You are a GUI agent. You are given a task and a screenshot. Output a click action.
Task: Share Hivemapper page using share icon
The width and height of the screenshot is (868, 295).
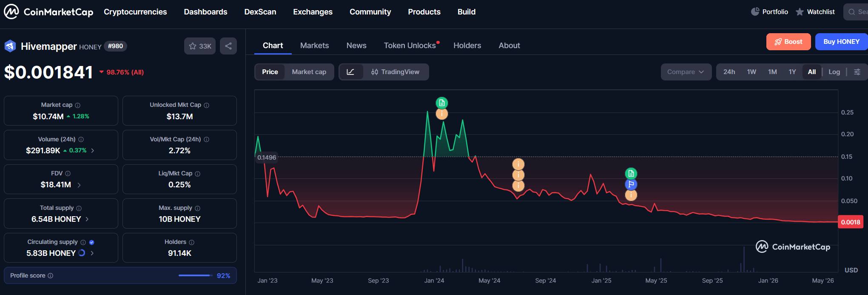pyautogui.click(x=228, y=46)
